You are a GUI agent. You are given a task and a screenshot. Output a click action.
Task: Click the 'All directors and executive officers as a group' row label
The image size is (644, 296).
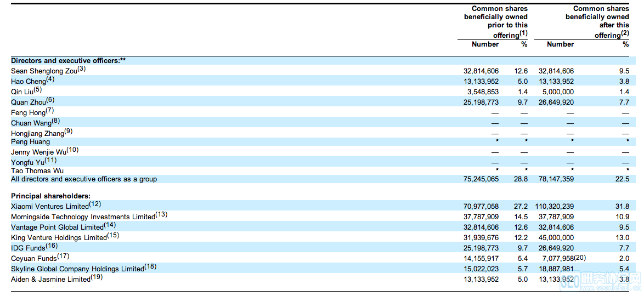click(x=84, y=179)
